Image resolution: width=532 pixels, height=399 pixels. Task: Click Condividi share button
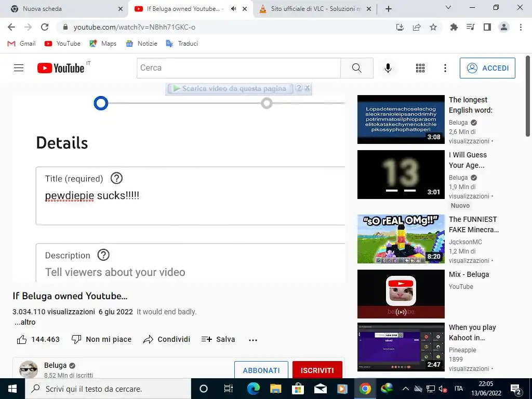[x=167, y=339]
